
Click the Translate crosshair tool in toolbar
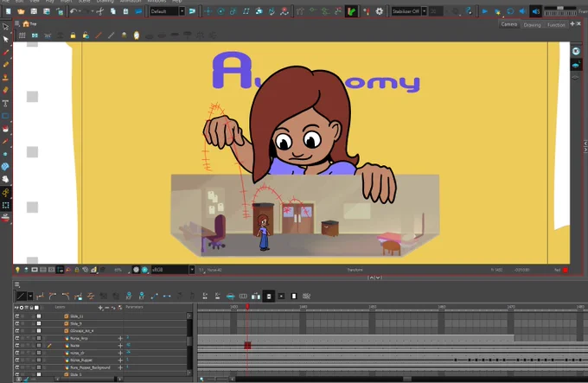pyautogui.click(x=208, y=11)
